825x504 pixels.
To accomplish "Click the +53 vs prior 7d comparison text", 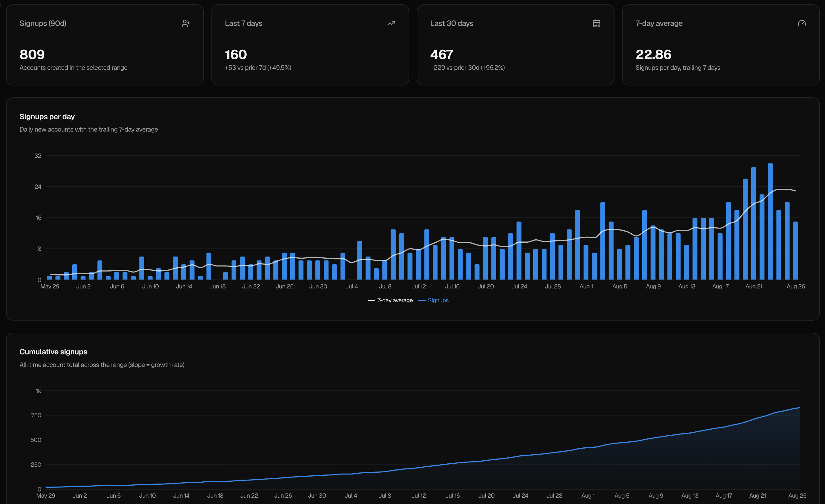I will tap(258, 68).
